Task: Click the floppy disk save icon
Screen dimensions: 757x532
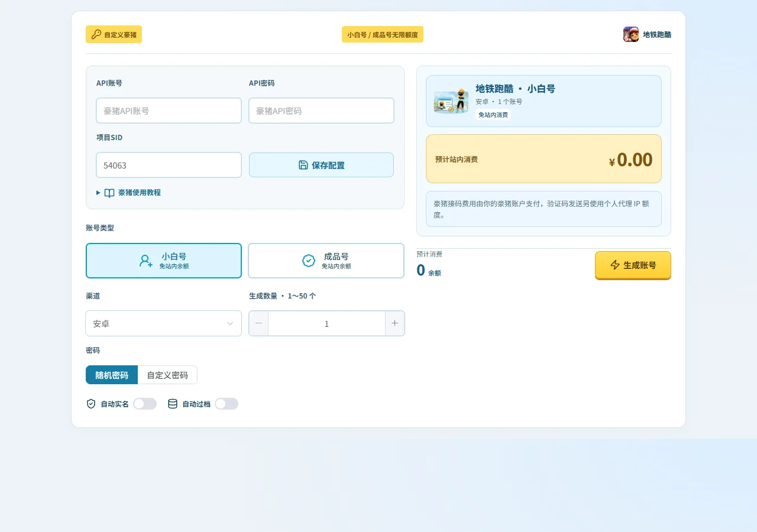Action: tap(303, 165)
